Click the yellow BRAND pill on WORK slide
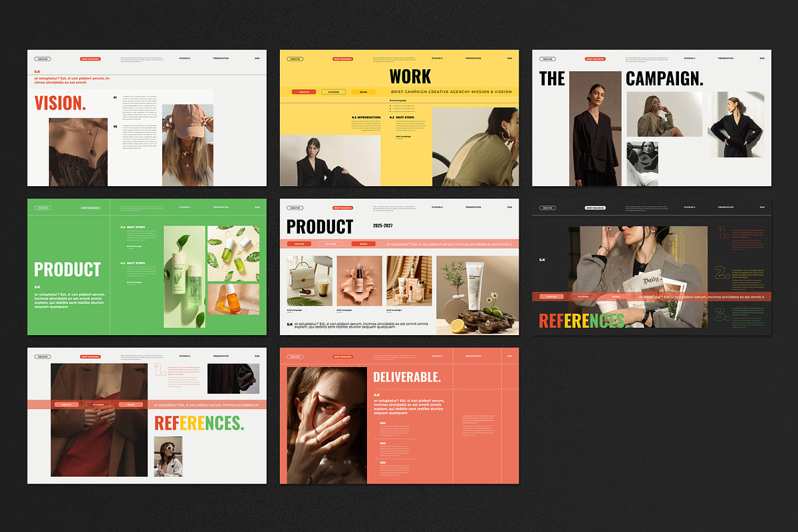The image size is (798, 532). coord(363,92)
